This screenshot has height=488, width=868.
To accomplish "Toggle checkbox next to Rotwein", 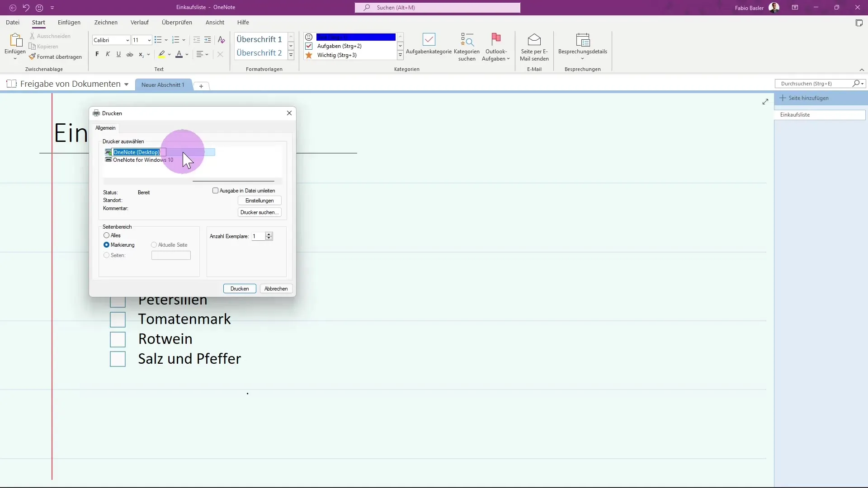I will [118, 339].
